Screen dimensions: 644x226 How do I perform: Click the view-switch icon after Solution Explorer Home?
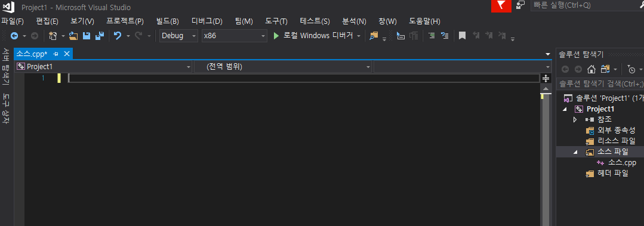point(605,69)
